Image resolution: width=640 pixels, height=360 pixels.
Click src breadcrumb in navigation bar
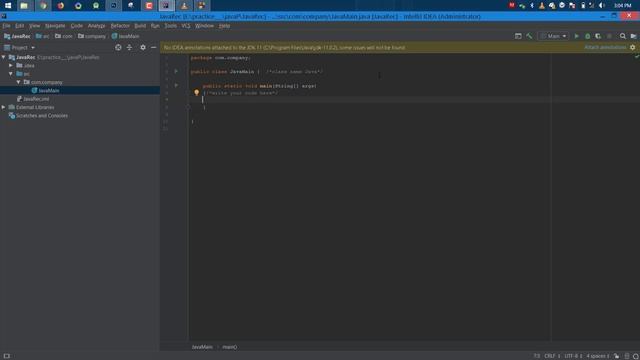pos(42,36)
